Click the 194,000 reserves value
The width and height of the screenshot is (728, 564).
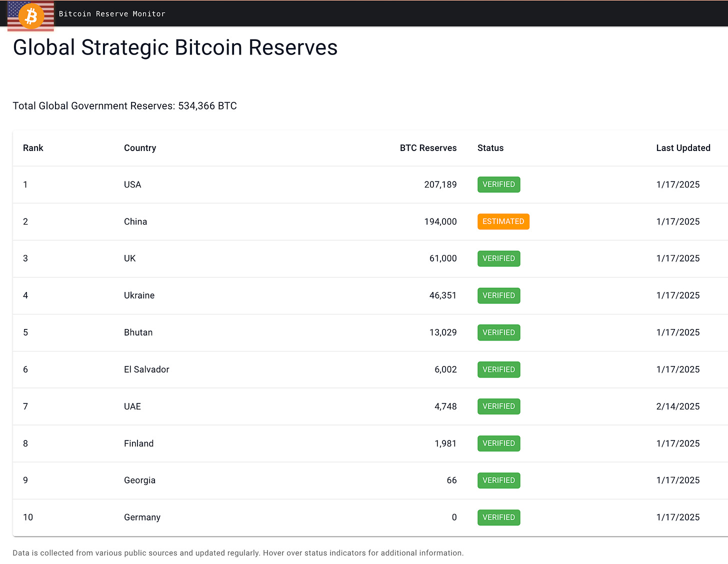(440, 221)
